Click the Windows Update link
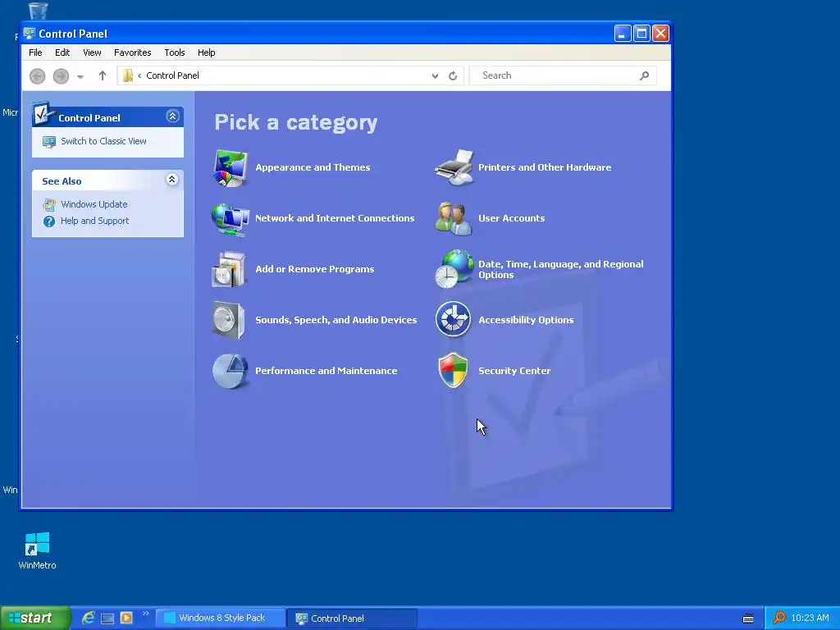This screenshot has width=840, height=630. pyautogui.click(x=94, y=204)
